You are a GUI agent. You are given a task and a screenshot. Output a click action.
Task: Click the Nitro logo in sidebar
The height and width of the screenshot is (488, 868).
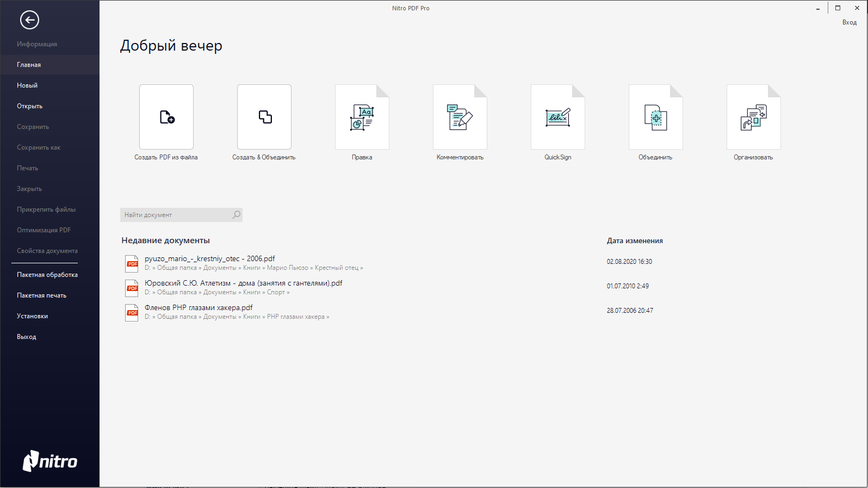[x=50, y=461]
